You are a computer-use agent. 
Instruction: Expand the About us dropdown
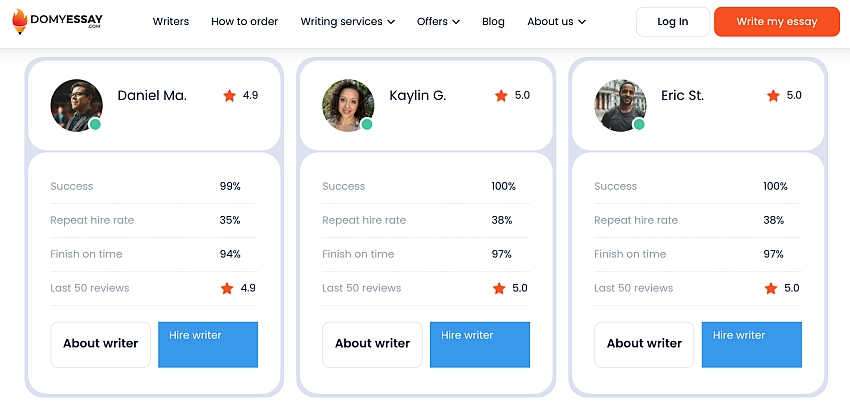pyautogui.click(x=556, y=21)
